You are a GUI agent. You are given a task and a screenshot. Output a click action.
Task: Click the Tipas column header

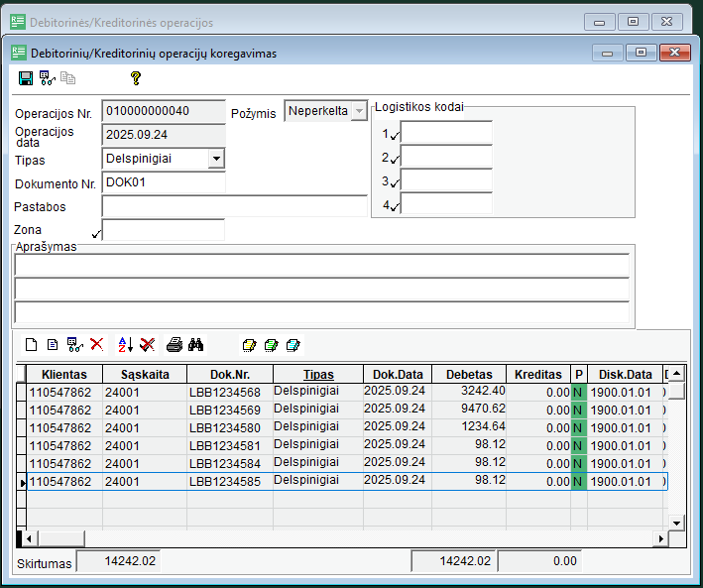(x=317, y=375)
